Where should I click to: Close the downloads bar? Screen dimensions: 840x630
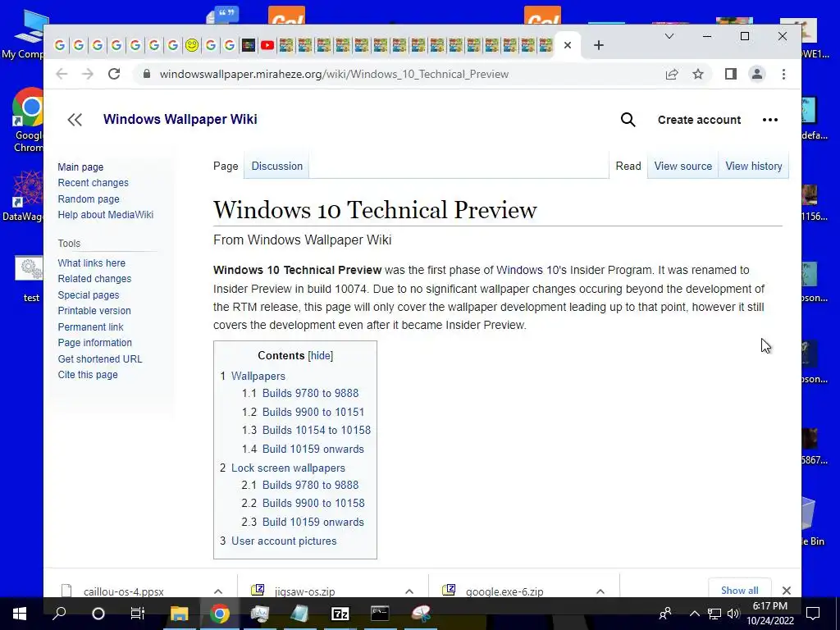(787, 591)
